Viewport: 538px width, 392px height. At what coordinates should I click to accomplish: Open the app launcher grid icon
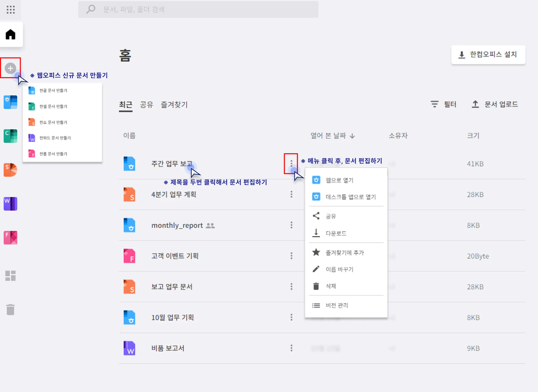11,10
